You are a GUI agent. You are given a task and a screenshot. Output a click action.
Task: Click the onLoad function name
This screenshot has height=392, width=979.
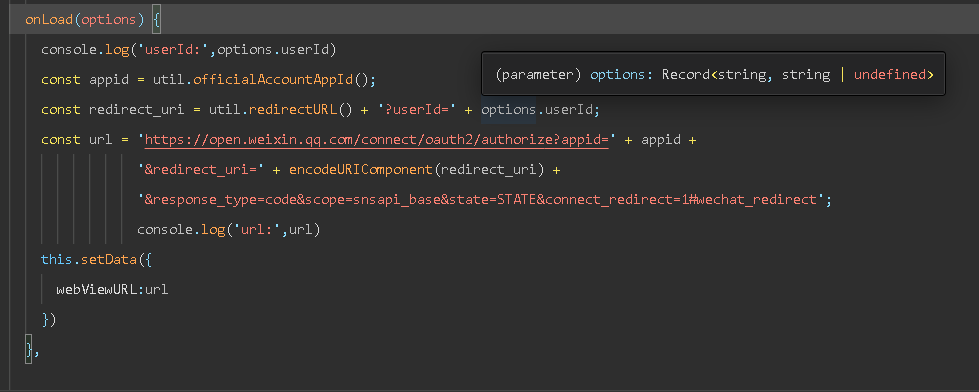[x=49, y=19]
